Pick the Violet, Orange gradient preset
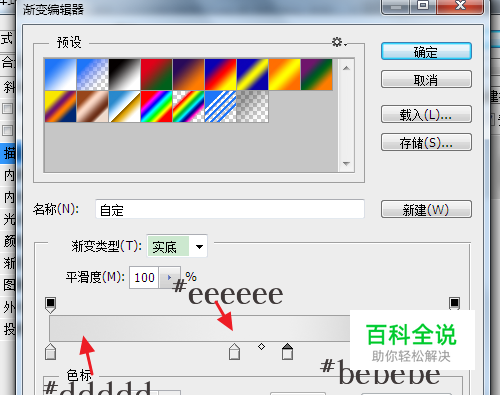This screenshot has width=500, height=395. click(188, 75)
